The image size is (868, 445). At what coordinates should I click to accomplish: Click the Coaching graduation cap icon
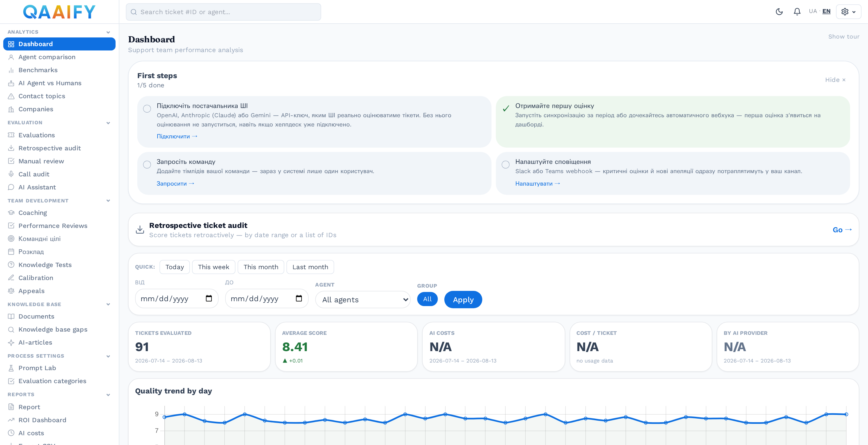[11, 213]
